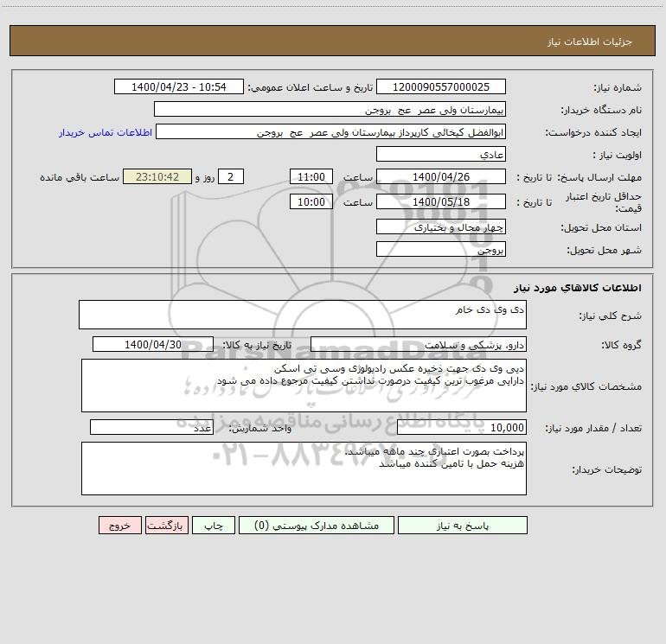The height and width of the screenshot is (644, 666).
Task: Click the شرح کلی نیاز text area
Action: [x=303, y=315]
